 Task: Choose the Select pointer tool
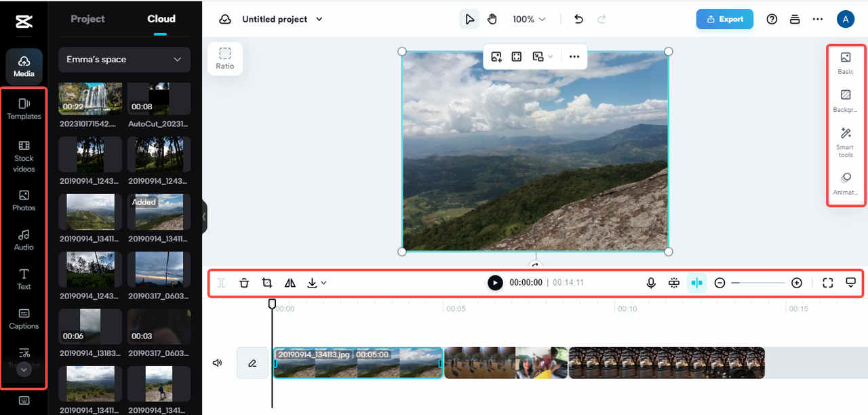(x=469, y=19)
